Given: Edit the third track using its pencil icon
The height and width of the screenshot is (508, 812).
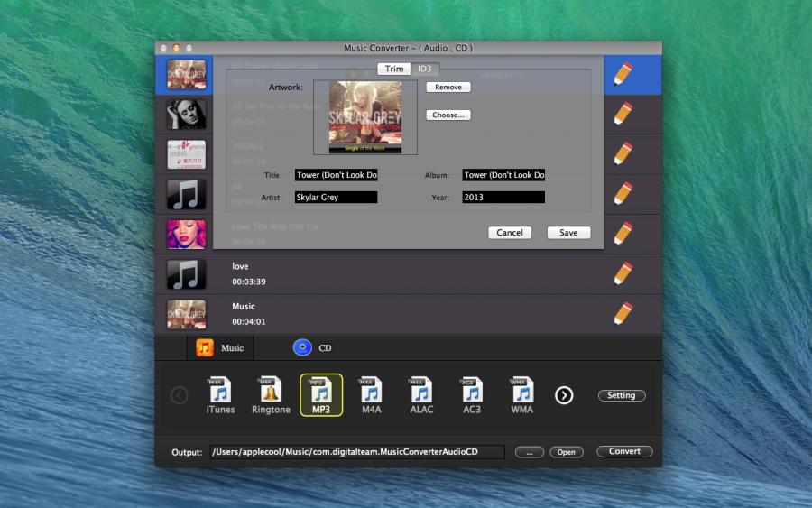Looking at the screenshot, I should pyautogui.click(x=623, y=153).
